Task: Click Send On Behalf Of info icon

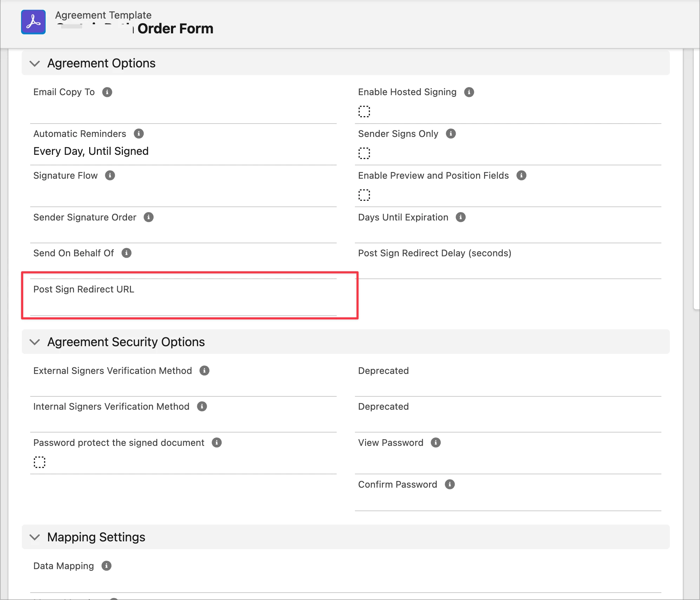Action: click(126, 253)
